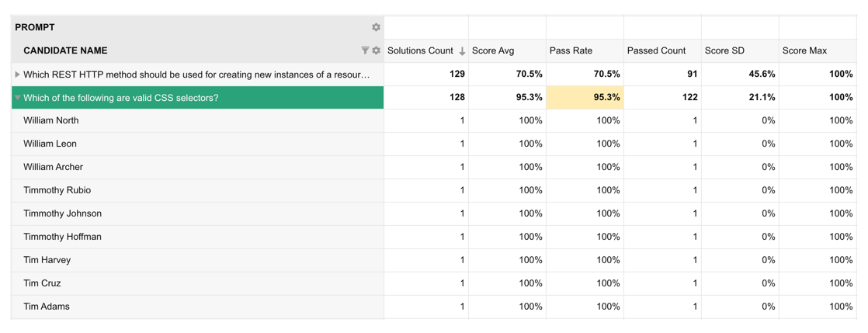Select candidate Tim Adams
The width and height of the screenshot is (868, 333).
(x=46, y=307)
